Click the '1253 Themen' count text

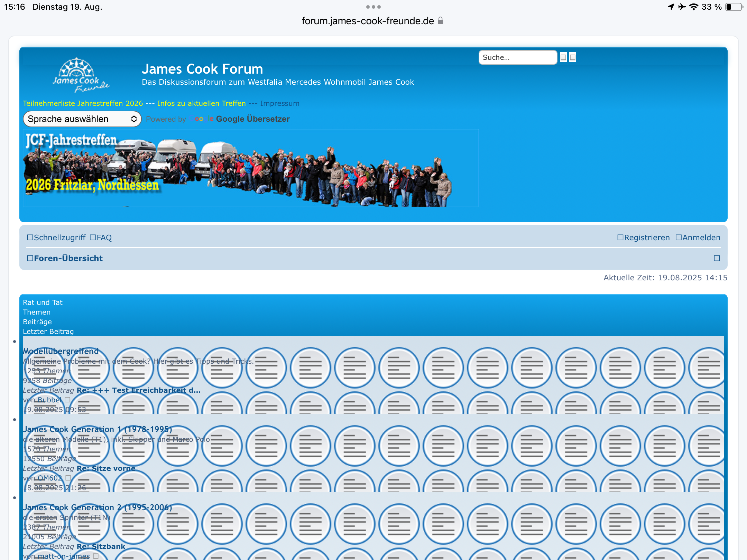(47, 371)
